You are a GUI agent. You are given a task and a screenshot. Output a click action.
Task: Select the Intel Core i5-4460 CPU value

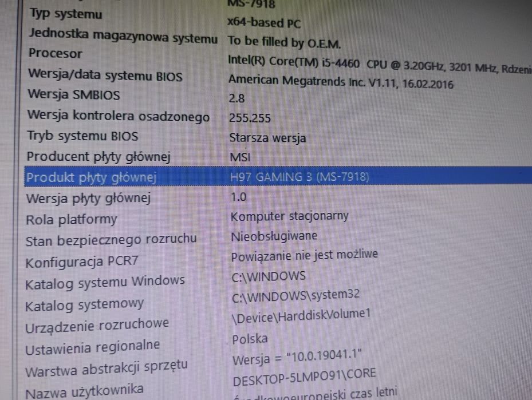pos(379,64)
